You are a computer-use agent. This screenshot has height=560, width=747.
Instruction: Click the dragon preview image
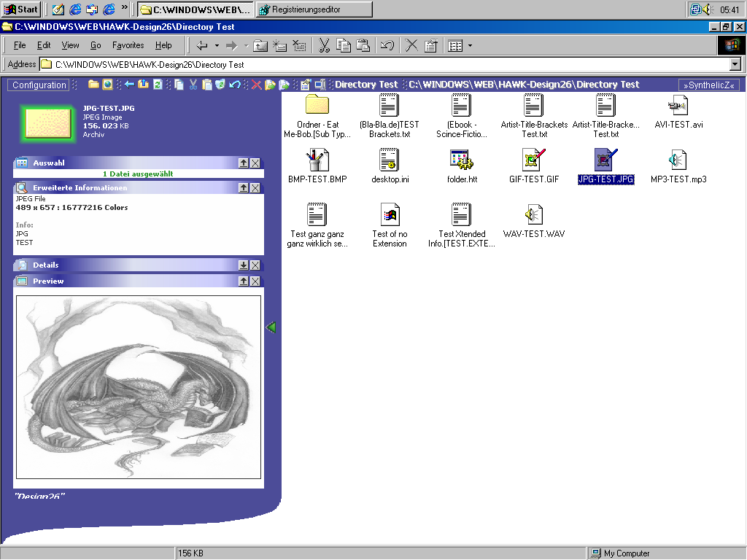pyautogui.click(x=139, y=387)
